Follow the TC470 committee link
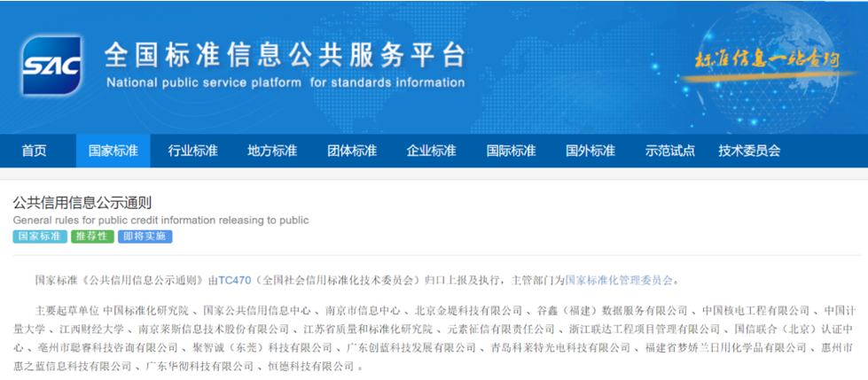Screen dimensions: 868x380 [x=235, y=280]
